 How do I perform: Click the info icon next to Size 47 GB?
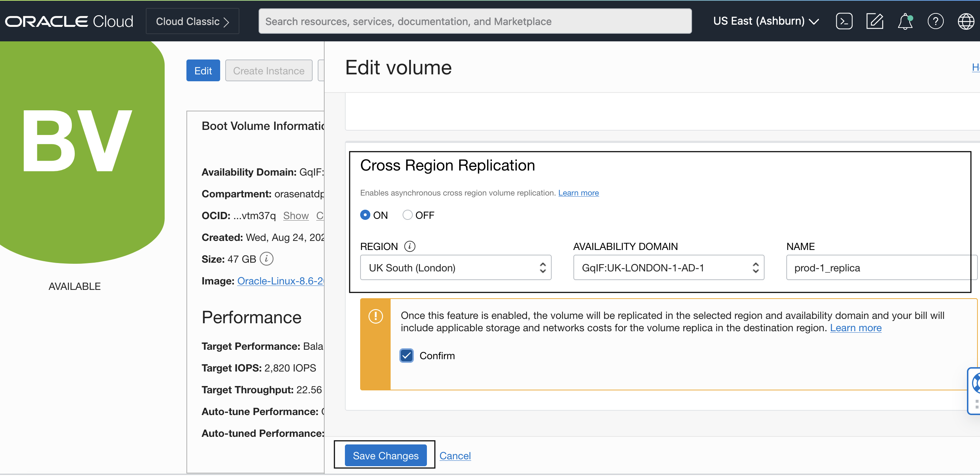coord(266,259)
